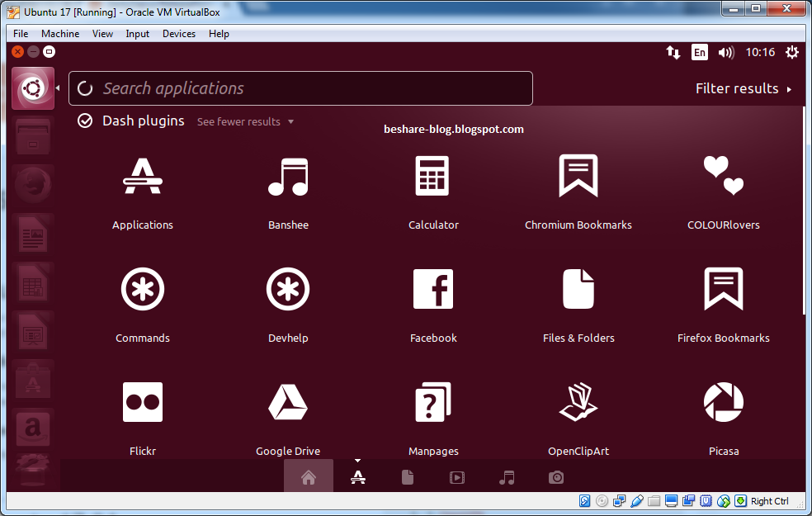
Task: Open the network connections indicator
Action: [x=673, y=52]
